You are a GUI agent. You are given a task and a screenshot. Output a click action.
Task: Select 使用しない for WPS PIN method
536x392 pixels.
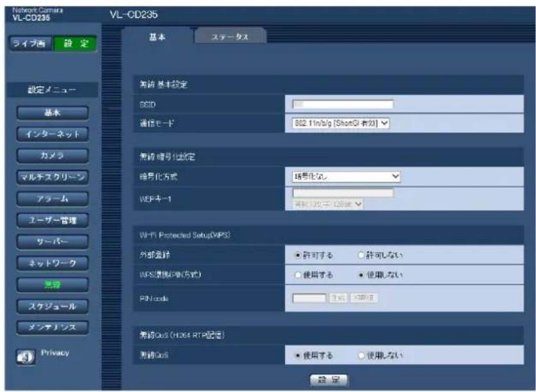click(x=361, y=275)
